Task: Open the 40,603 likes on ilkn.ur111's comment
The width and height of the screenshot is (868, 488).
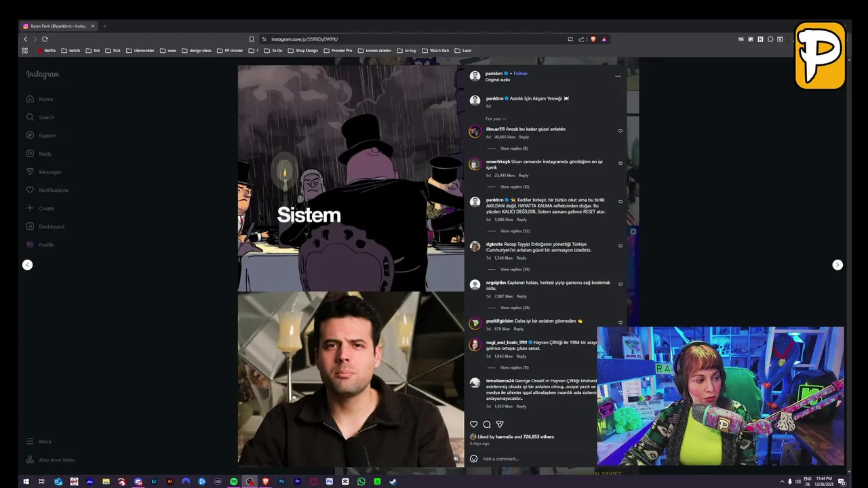Action: point(505,137)
